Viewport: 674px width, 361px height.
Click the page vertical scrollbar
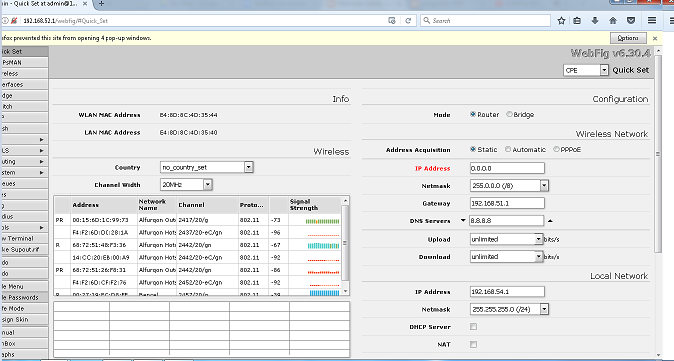point(658,155)
